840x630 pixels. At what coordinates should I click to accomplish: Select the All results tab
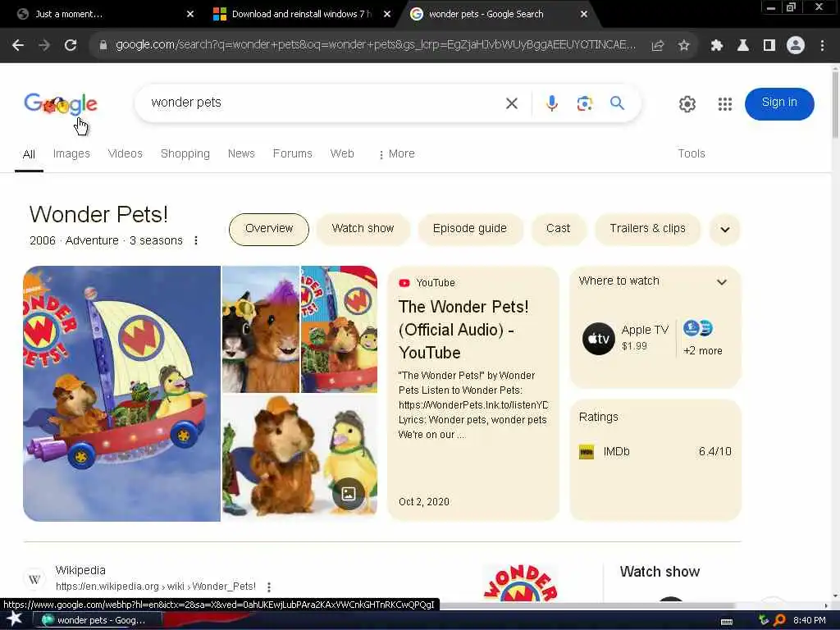(x=29, y=154)
